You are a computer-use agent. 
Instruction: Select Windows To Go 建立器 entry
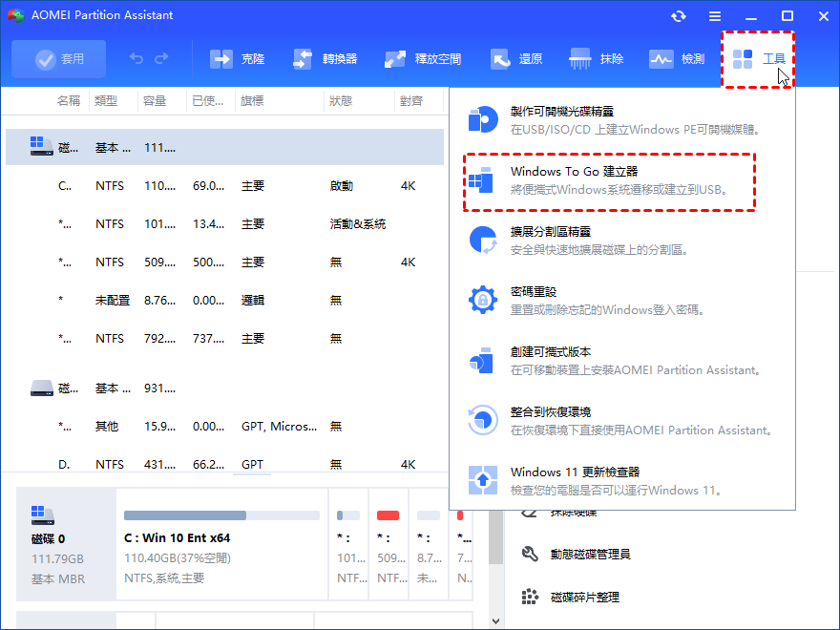(609, 181)
